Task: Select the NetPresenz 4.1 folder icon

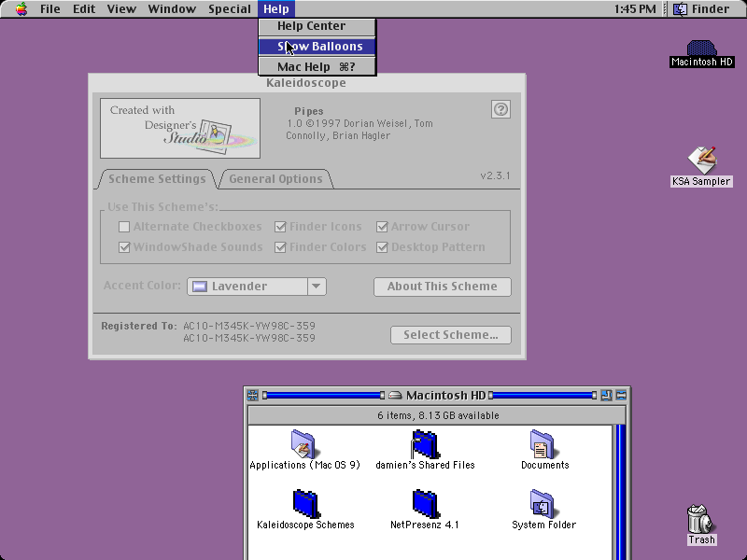Action: 425,504
